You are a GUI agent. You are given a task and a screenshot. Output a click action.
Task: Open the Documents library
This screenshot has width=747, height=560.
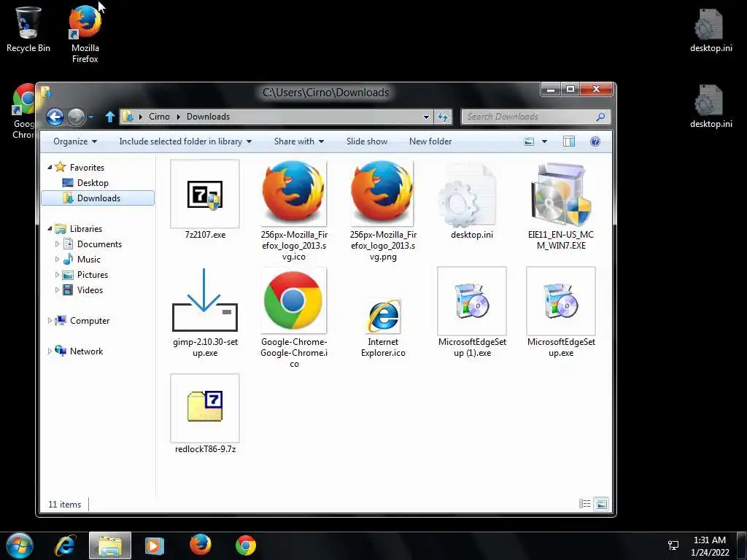(93, 244)
